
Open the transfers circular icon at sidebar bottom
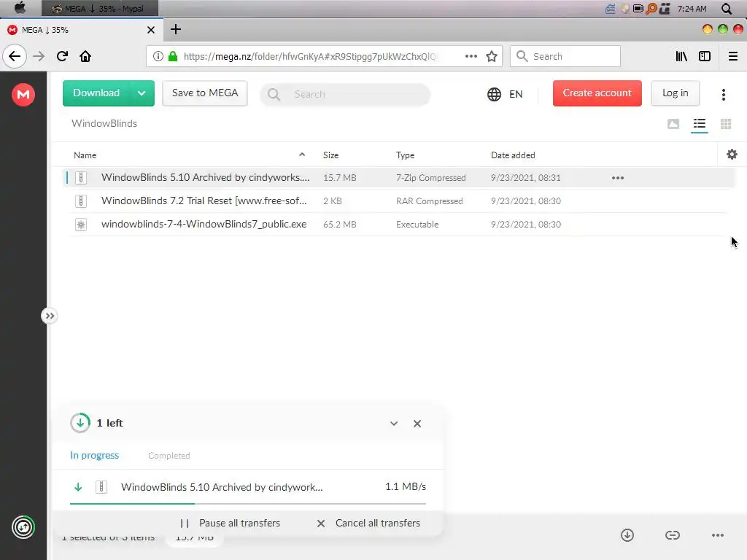click(x=23, y=527)
